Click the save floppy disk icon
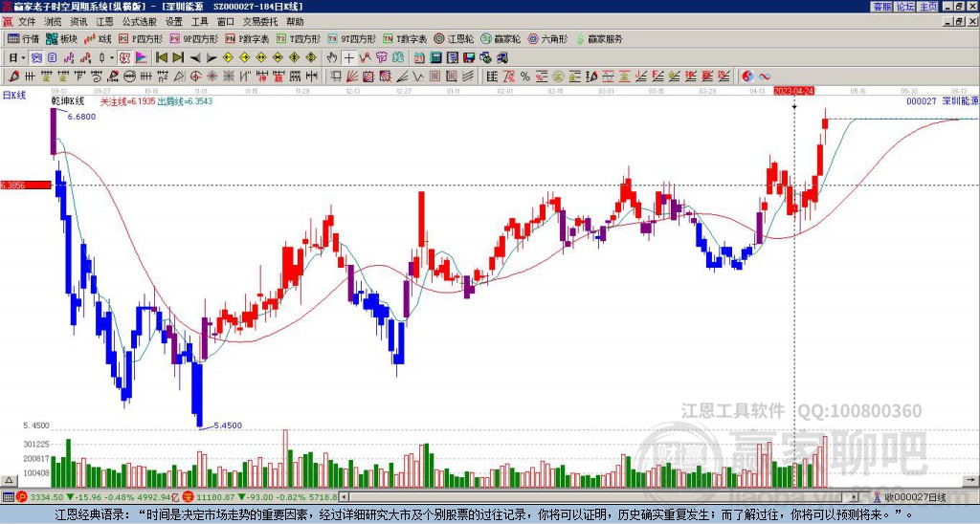 click(x=469, y=58)
